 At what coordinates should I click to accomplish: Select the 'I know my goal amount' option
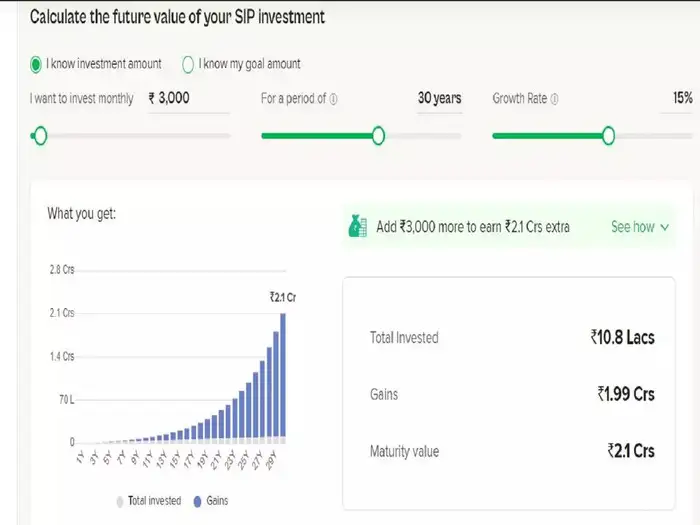click(188, 64)
